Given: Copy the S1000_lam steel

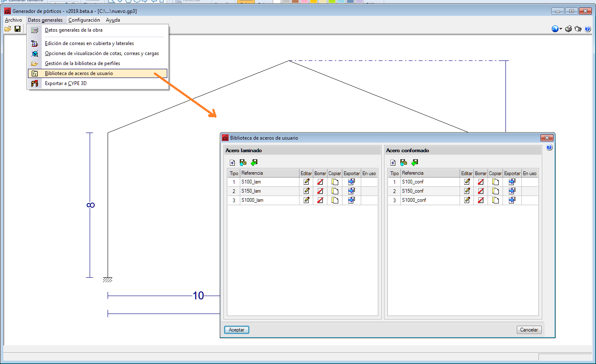Looking at the screenshot, I should 335,200.
